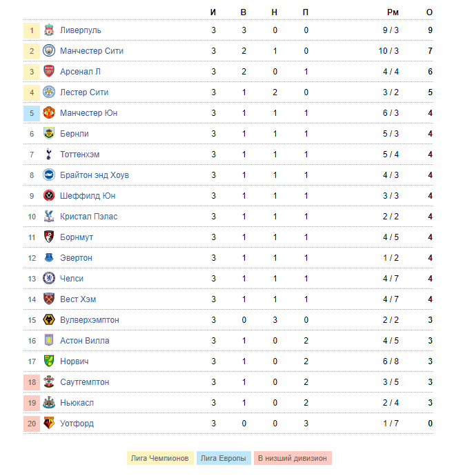Click the Norwich canary crest icon

pyautogui.click(x=49, y=361)
